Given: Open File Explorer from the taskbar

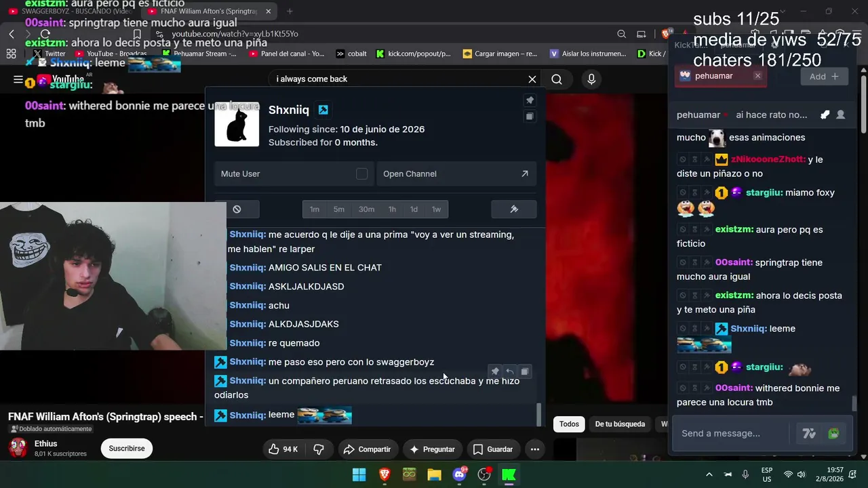Looking at the screenshot, I should click(434, 474).
